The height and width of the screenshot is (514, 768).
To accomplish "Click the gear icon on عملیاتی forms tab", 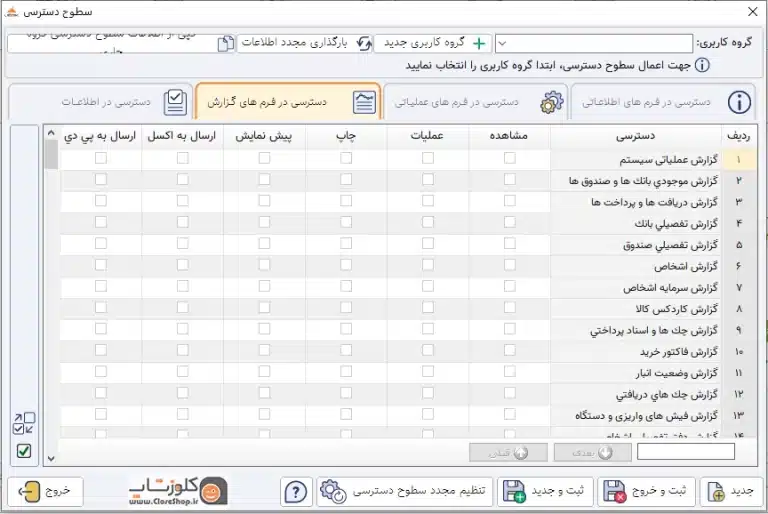I will (x=552, y=102).
